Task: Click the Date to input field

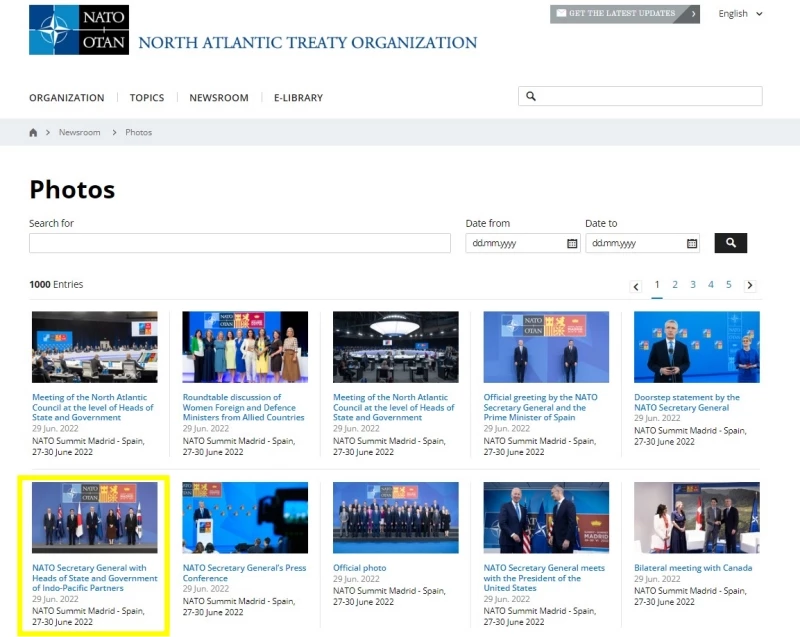Action: 642,243
